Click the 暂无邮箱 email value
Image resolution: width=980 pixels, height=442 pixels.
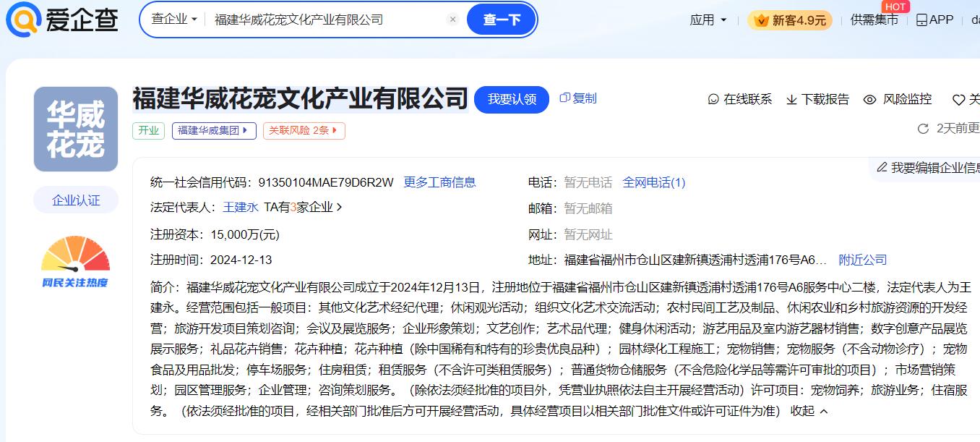(x=588, y=208)
